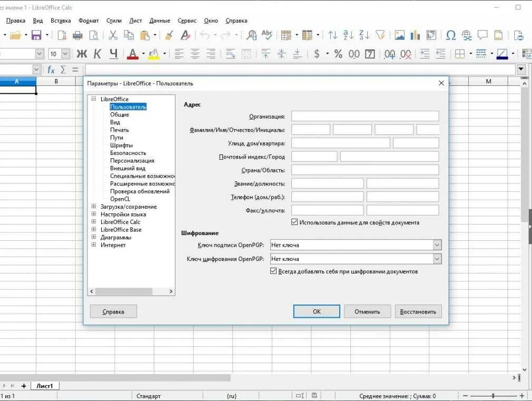Viewport: 532px width, 401px height.
Task: Insert a chart via chart icon
Action: pos(415,35)
